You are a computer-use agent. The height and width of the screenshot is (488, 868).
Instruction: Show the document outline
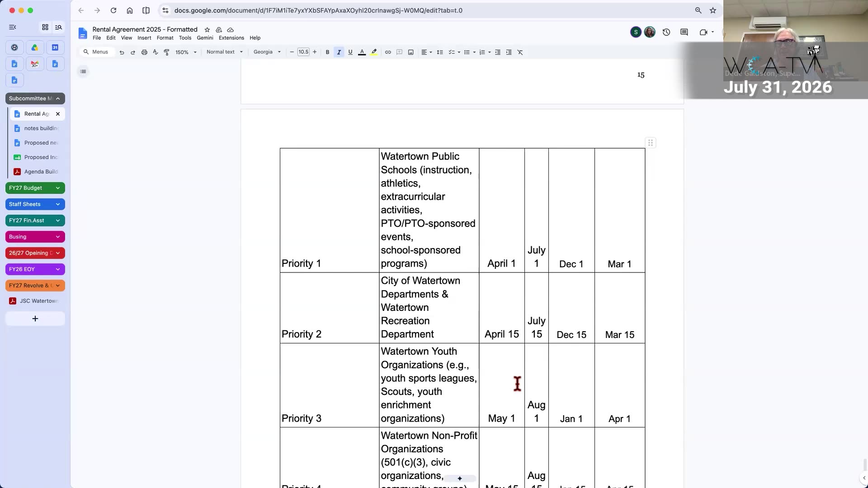(83, 71)
